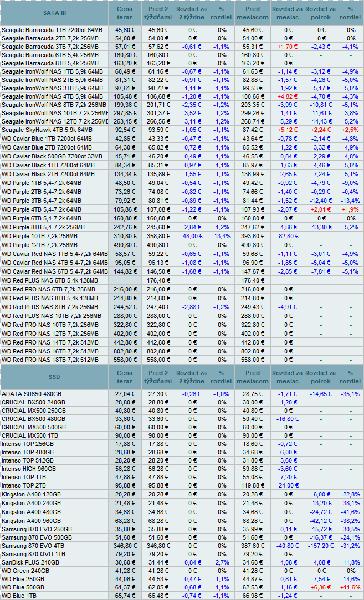Click "WD Red PLUS NAS 8TB 7,2k 256MB" name
The height and width of the screenshot is (600, 364).
(49, 307)
